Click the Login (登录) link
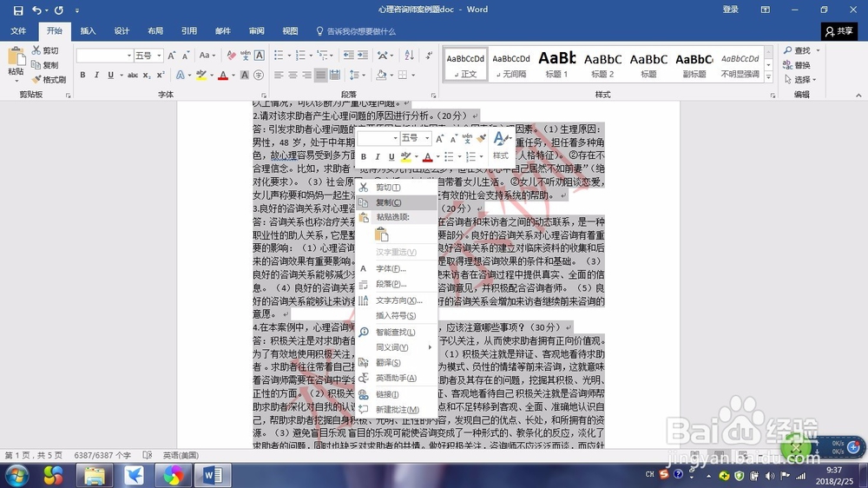868x488 pixels. tap(731, 10)
